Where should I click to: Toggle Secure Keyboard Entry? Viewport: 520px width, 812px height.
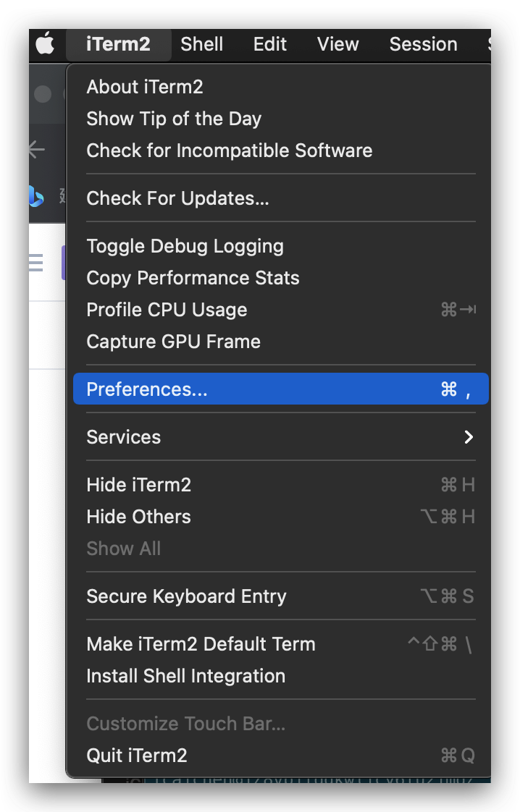click(x=187, y=596)
